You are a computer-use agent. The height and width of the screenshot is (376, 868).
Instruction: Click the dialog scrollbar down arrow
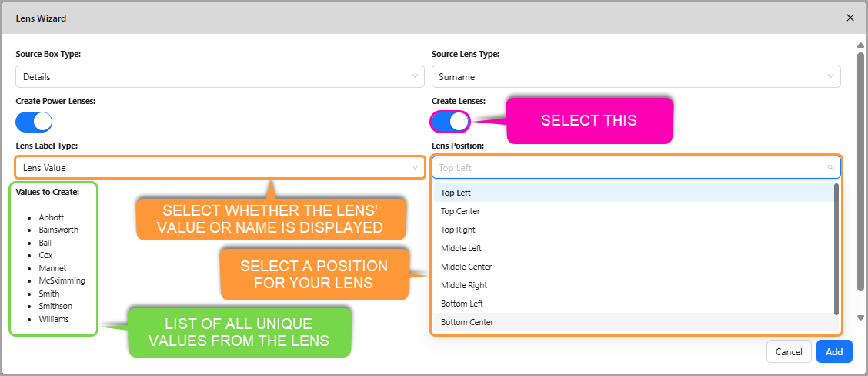point(860,317)
